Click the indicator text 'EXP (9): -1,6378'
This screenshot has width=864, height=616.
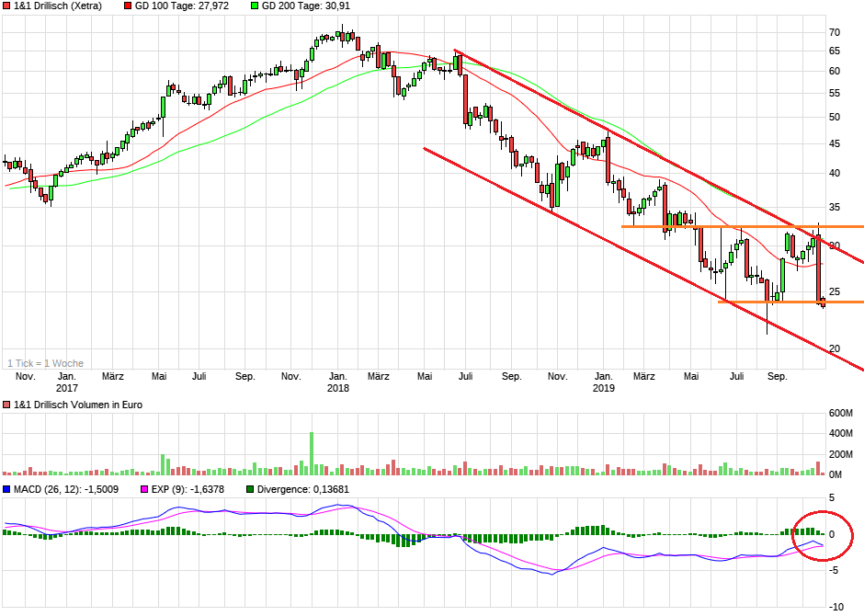coord(188,489)
